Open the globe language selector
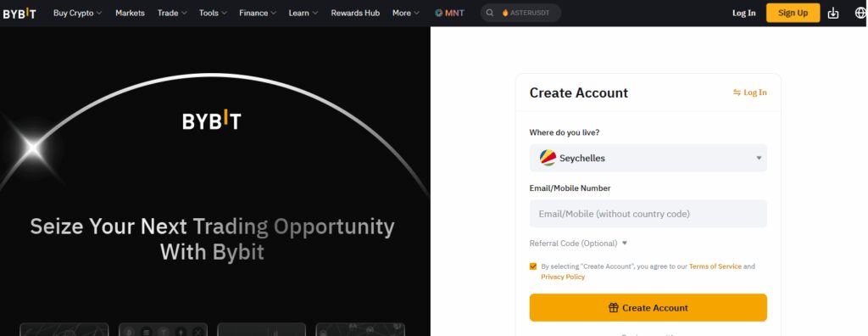This screenshot has height=336, width=868. click(x=861, y=14)
